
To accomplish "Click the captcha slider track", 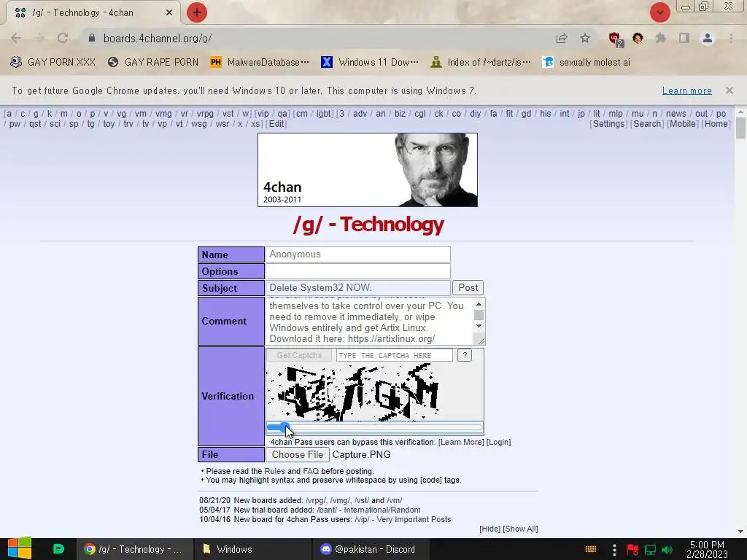I will click(375, 427).
